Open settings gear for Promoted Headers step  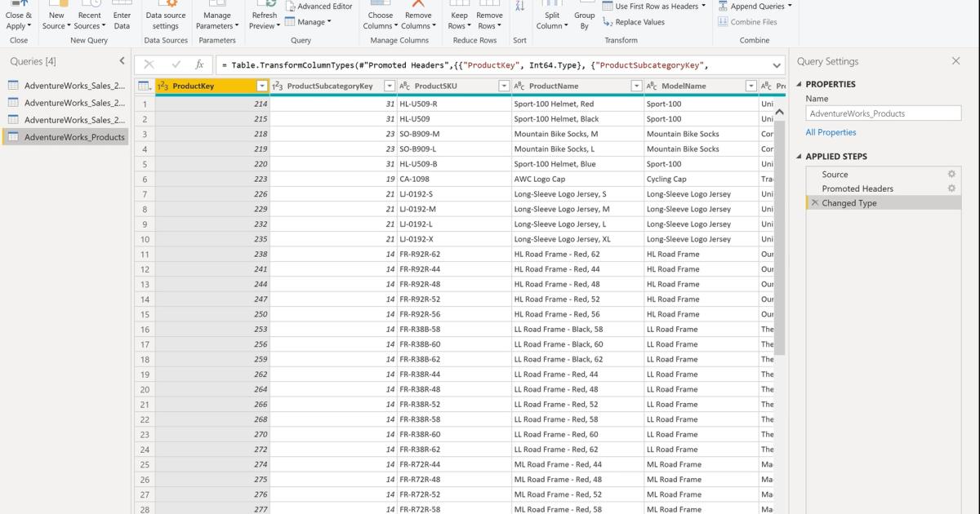[951, 188]
